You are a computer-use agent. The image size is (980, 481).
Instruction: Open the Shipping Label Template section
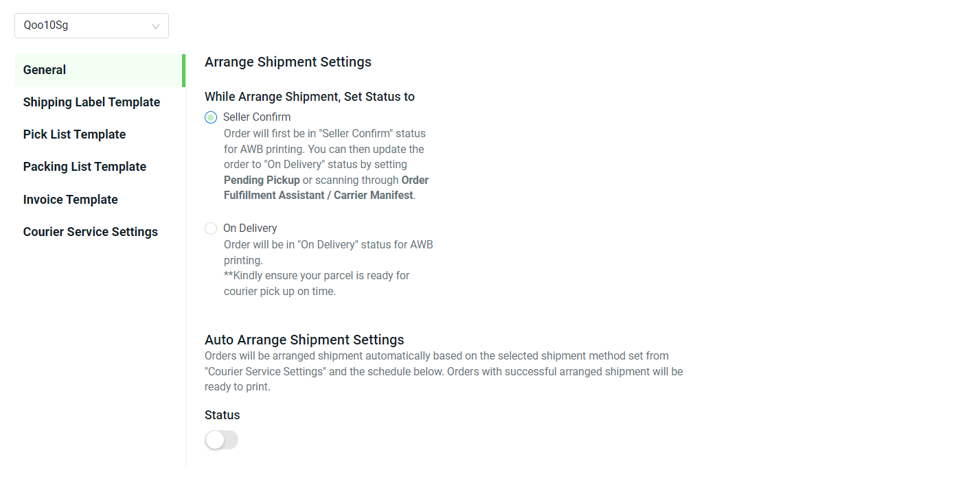[91, 102]
